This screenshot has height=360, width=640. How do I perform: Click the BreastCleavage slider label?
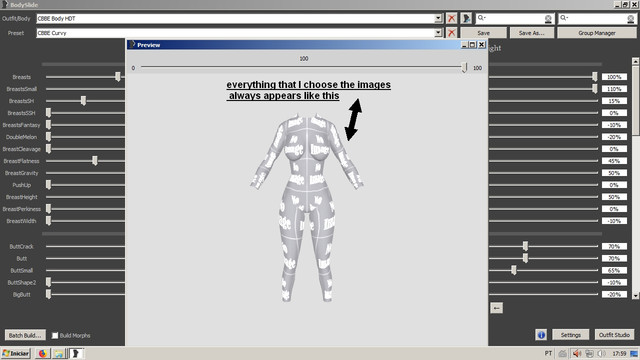click(x=22, y=149)
